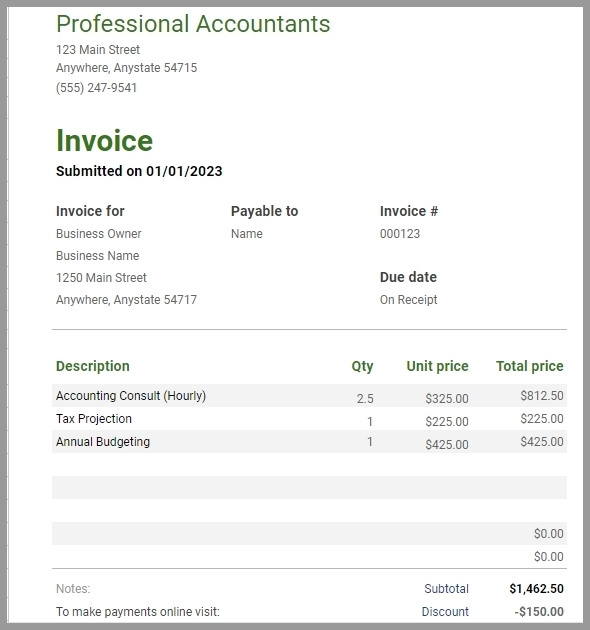Click the 2.5 quantity cell
This screenshot has height=630, width=590.
[365, 399]
